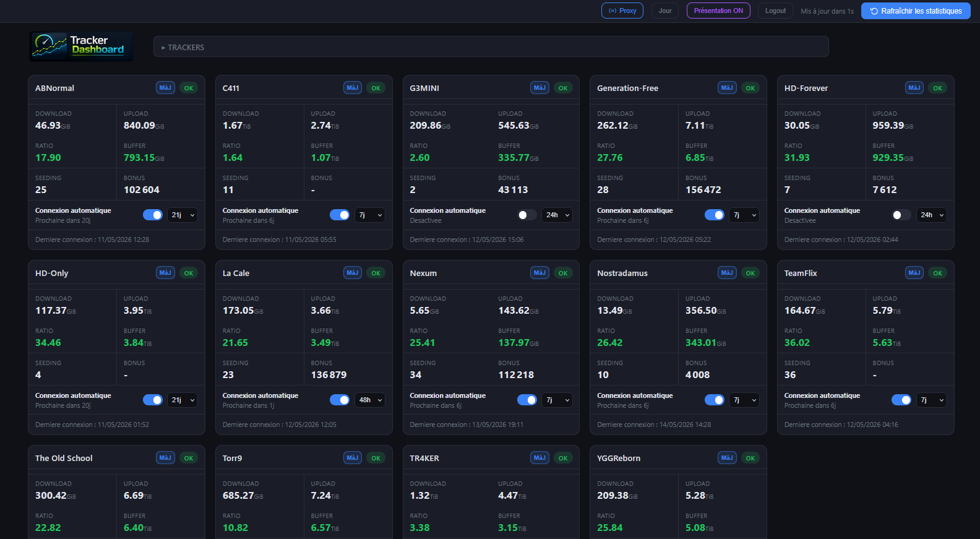Click MàJ badge on G3MINI card
Image resolution: width=980 pixels, height=539 pixels.
coord(539,88)
